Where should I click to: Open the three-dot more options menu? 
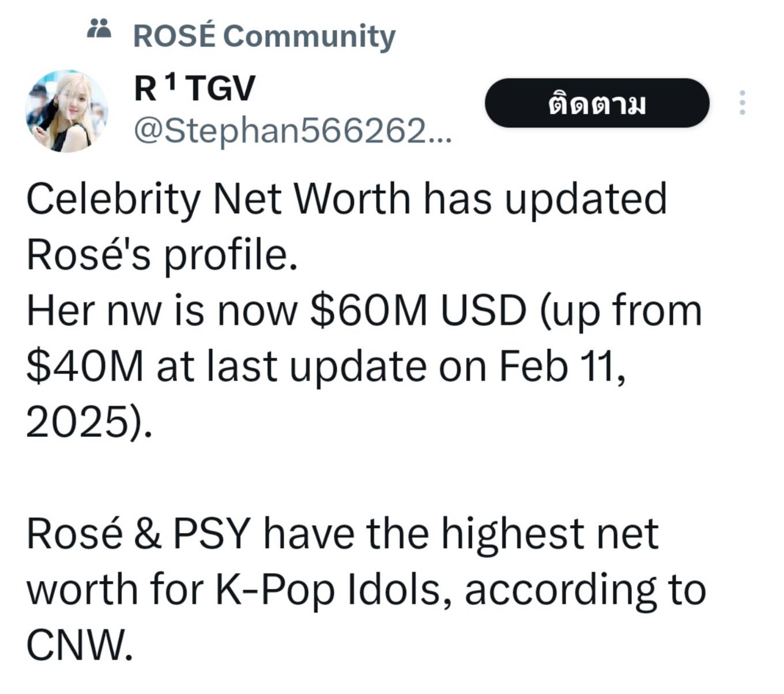coord(742,103)
